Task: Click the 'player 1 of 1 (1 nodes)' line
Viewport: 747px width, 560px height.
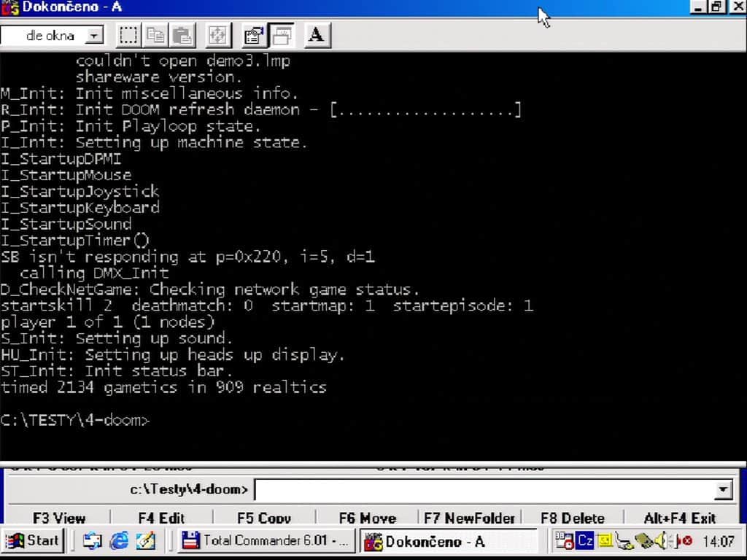Action: (108, 322)
